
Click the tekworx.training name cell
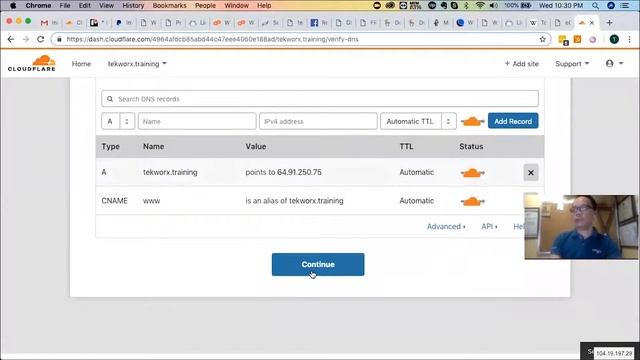[x=170, y=172]
